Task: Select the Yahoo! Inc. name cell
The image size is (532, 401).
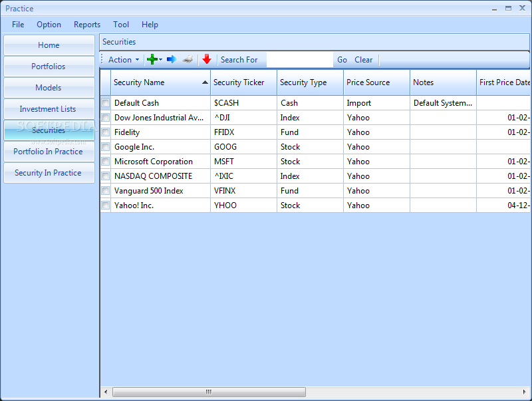Action: pyautogui.click(x=160, y=205)
